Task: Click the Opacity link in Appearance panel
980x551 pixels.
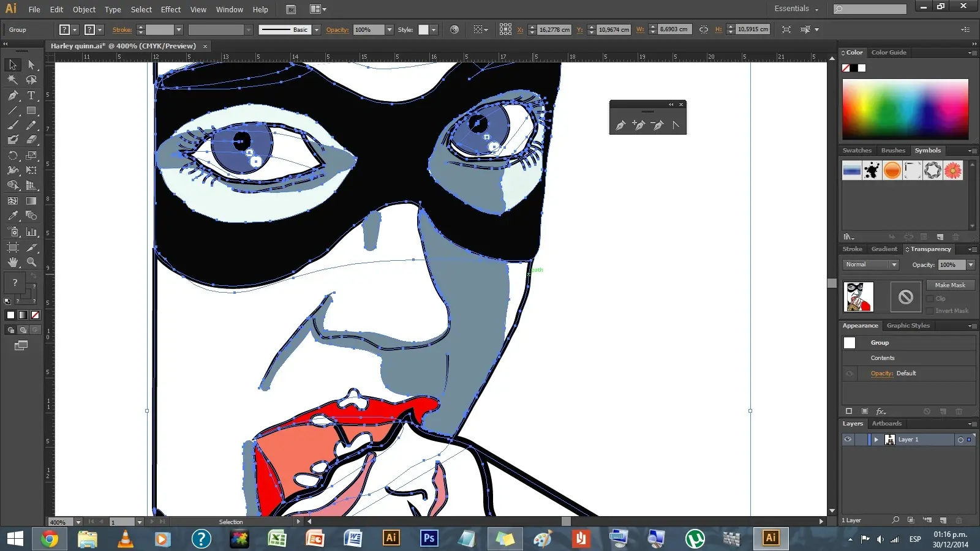Action: pos(882,373)
